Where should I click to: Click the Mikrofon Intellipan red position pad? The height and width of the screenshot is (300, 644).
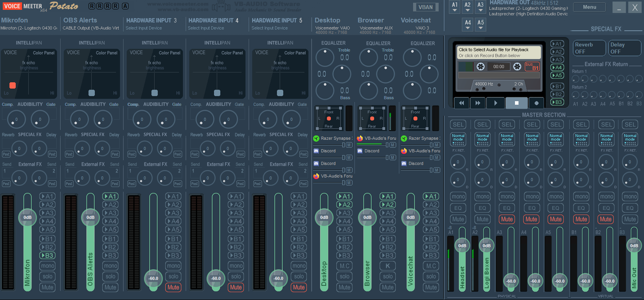tap(13, 85)
